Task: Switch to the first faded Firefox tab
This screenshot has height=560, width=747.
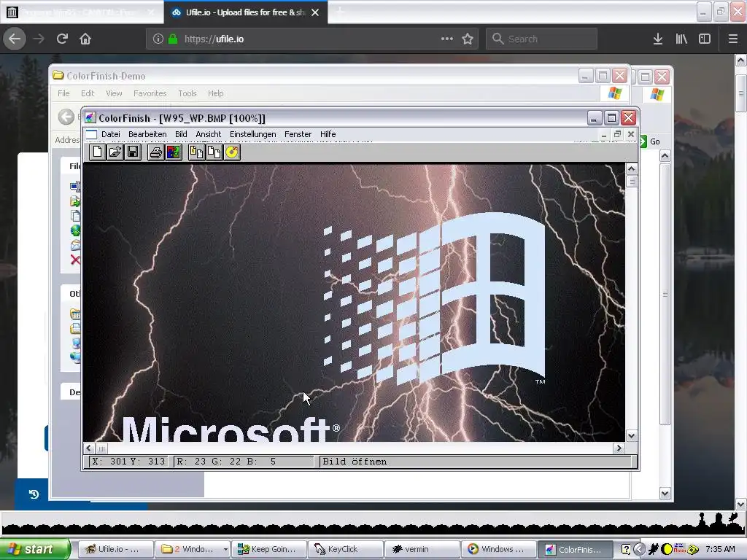Action: 82,12
